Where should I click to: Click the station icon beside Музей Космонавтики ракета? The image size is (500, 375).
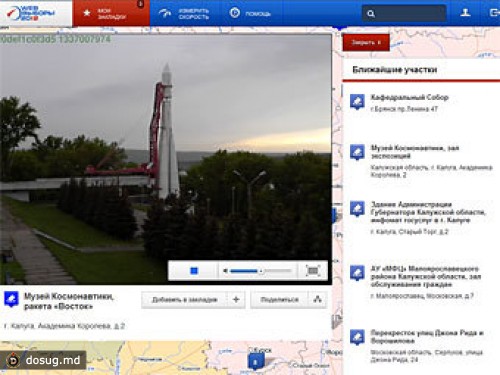point(11,300)
